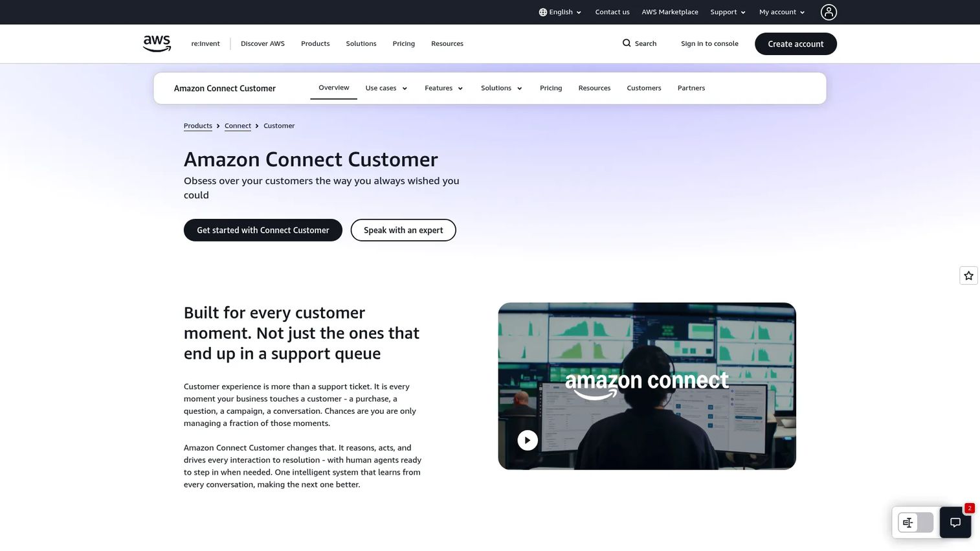Open the AWS Marketplace link
980x551 pixels.
click(x=670, y=12)
